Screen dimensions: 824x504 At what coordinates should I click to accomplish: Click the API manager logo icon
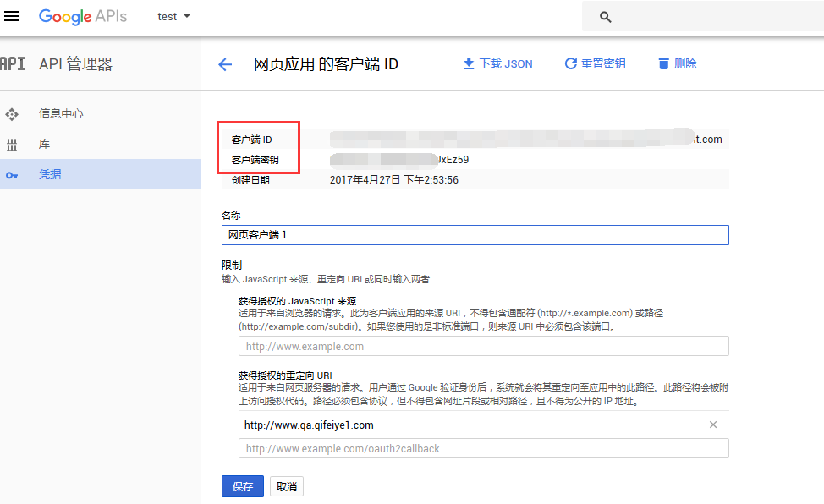(13, 63)
